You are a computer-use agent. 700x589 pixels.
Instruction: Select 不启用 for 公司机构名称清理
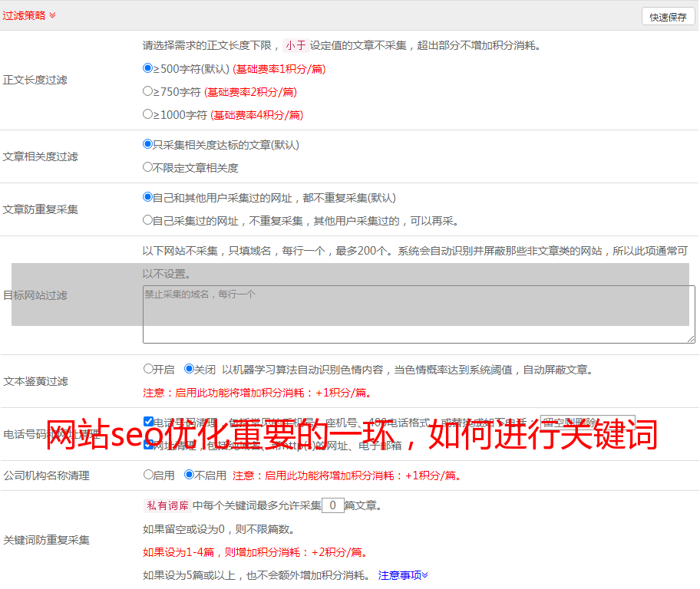[x=189, y=475]
